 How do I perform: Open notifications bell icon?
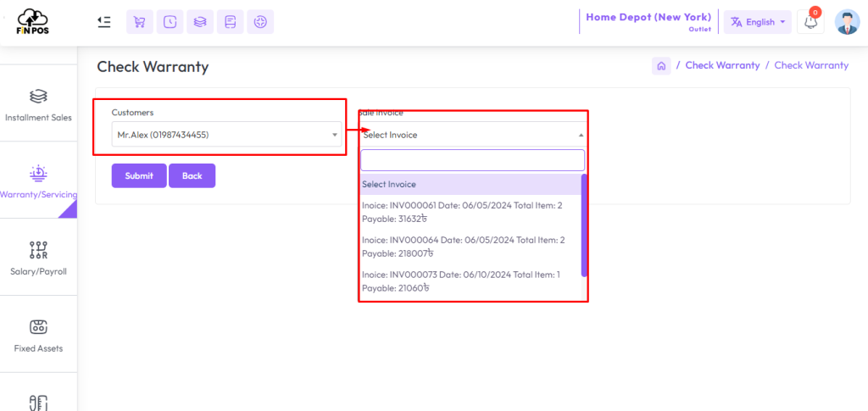pos(810,22)
